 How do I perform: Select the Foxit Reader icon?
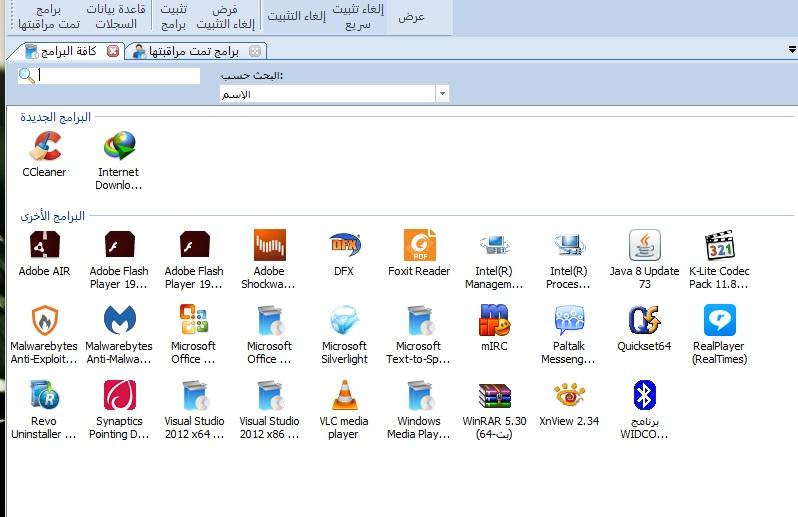pos(419,245)
